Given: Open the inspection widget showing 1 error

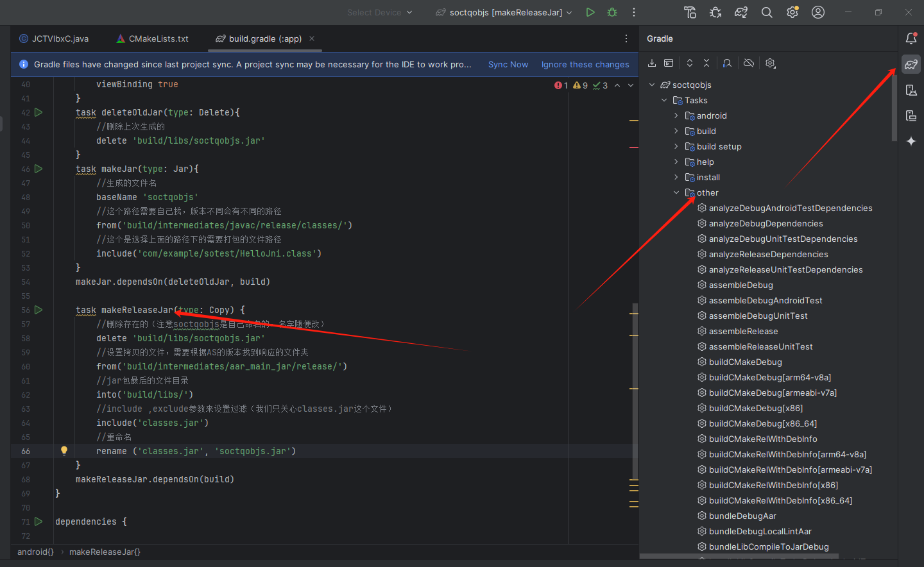Looking at the screenshot, I should point(581,85).
